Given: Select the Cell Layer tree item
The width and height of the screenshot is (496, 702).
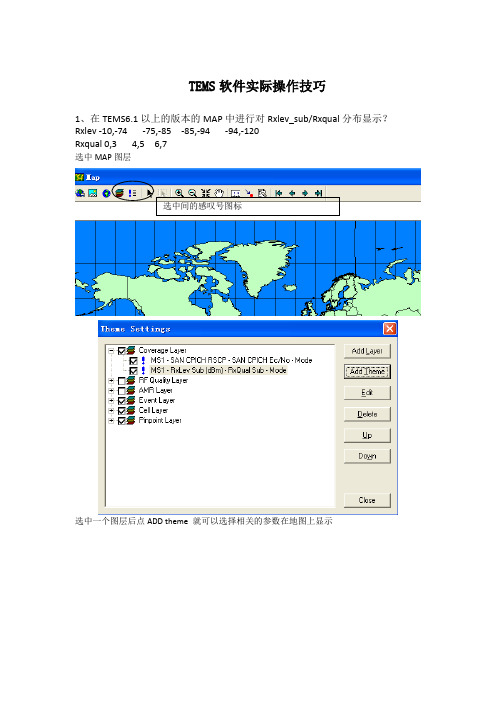Looking at the screenshot, I should [x=153, y=411].
